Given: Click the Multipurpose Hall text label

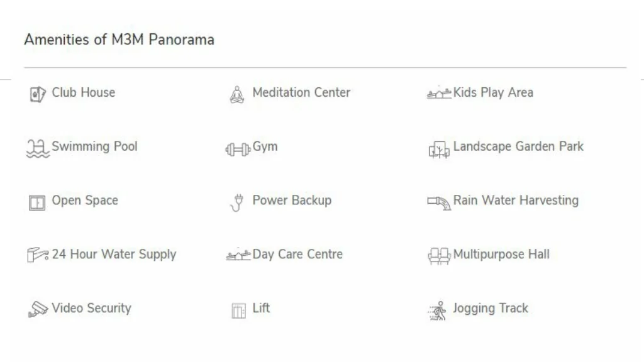Looking at the screenshot, I should click(501, 255).
